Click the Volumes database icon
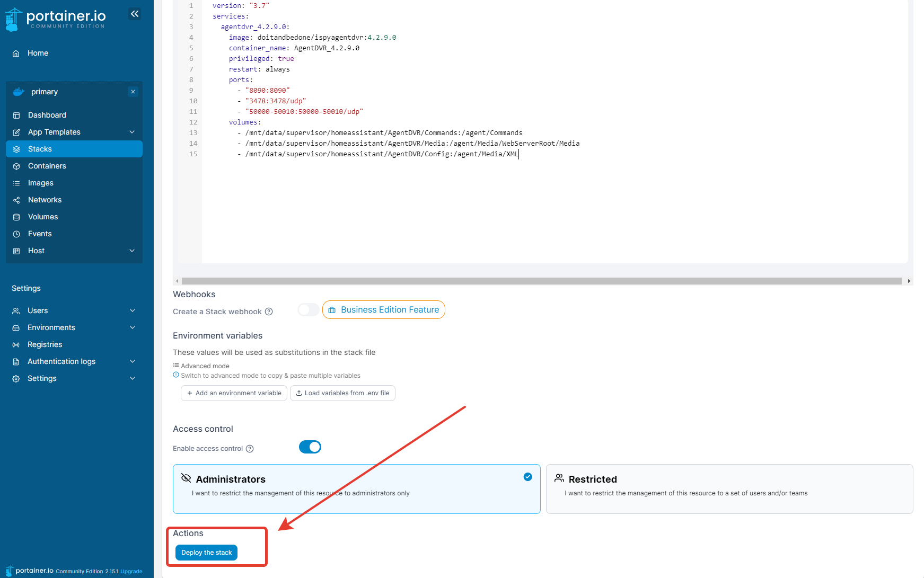This screenshot has width=924, height=578. [x=16, y=217]
